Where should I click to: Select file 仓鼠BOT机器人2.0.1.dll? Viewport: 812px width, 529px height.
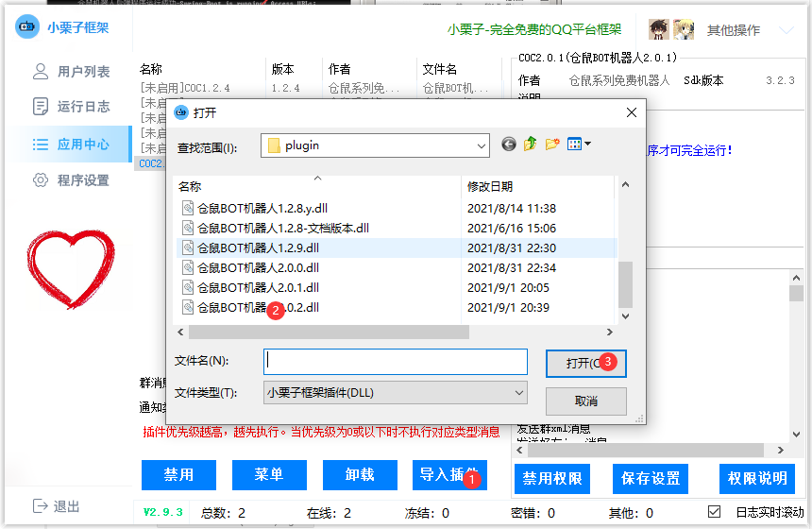pyautogui.click(x=258, y=287)
